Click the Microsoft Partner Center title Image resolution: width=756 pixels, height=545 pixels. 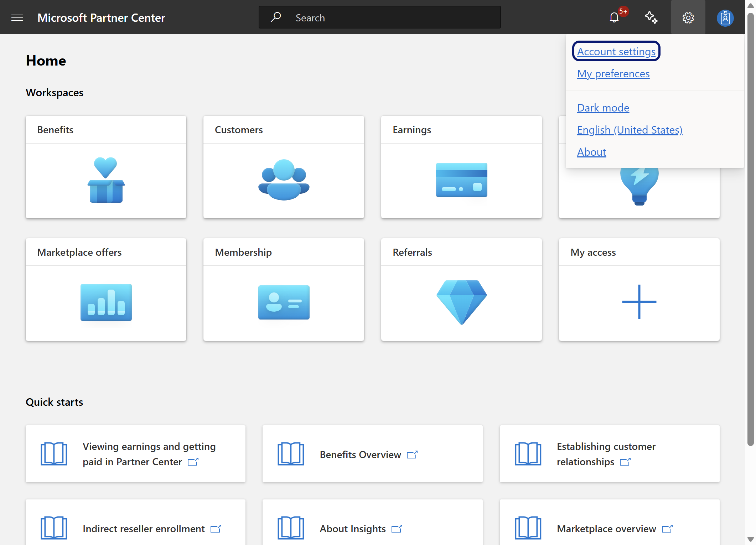click(x=101, y=17)
